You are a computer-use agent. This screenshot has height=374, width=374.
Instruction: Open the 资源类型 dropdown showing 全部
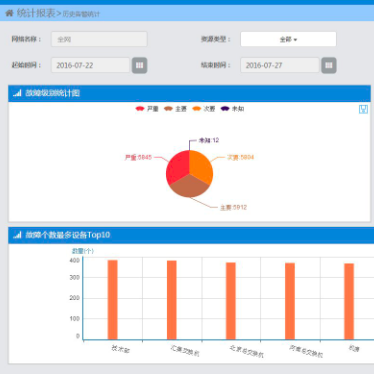coord(288,39)
